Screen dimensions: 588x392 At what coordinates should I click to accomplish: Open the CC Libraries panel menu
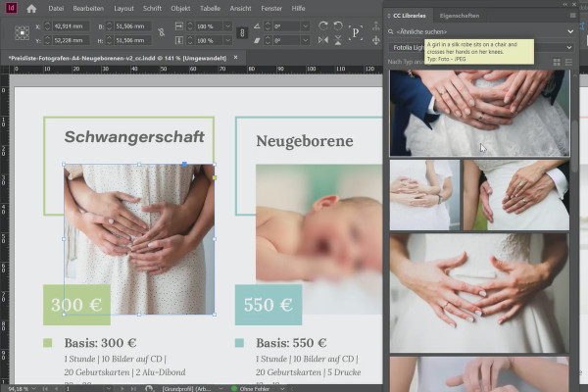(x=572, y=16)
